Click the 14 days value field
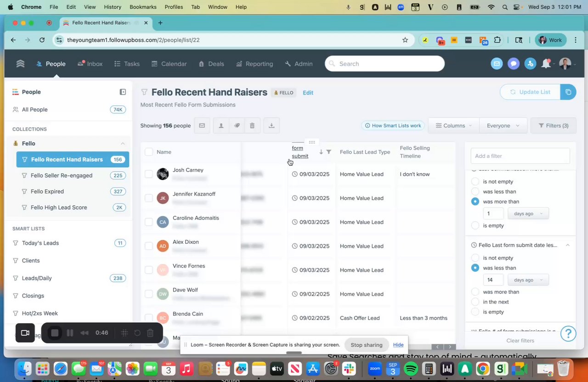 [x=493, y=280]
